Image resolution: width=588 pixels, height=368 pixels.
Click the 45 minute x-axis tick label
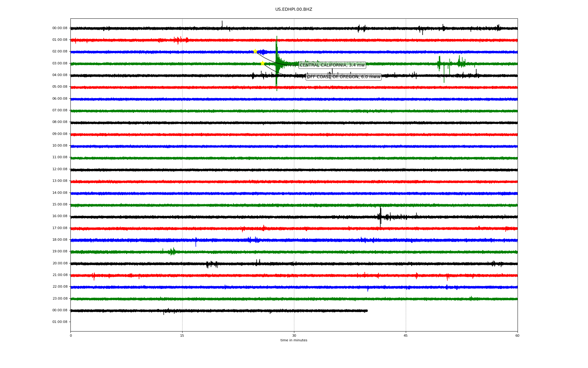pyautogui.click(x=406, y=335)
